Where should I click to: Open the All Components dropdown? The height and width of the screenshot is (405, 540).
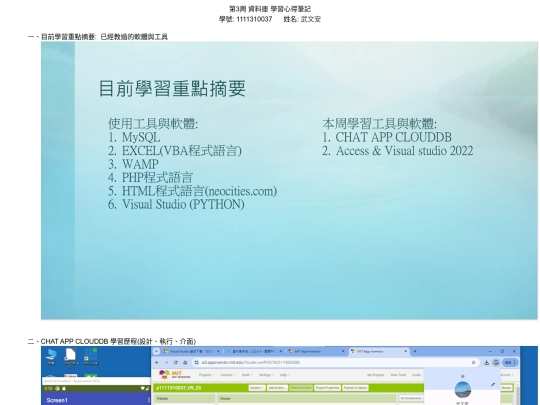411,398
